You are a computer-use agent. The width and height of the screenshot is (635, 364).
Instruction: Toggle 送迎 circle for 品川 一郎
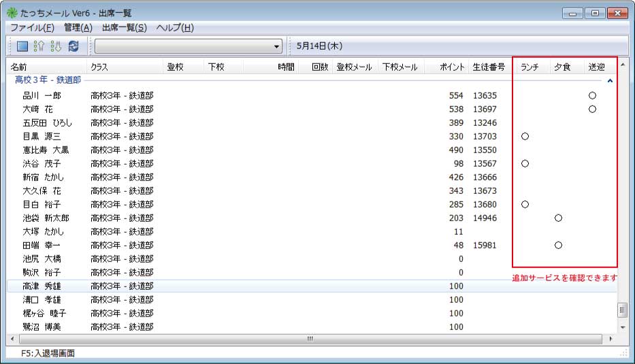592,96
